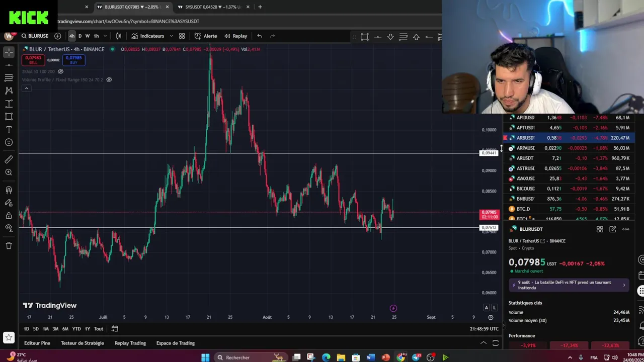Create an Alerte

206,36
